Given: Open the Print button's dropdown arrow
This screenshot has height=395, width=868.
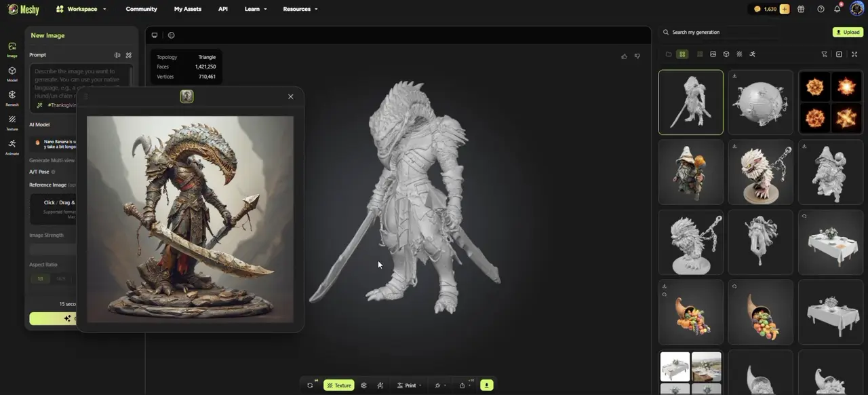Looking at the screenshot, I should [x=420, y=385].
